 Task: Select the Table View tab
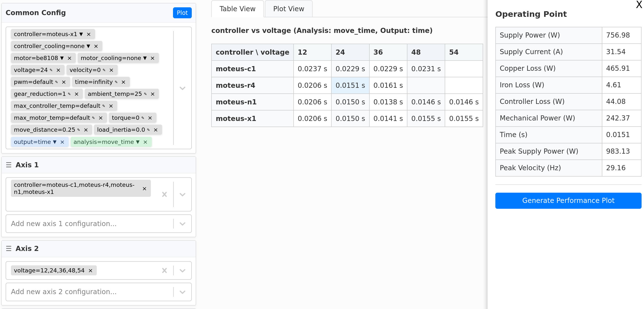pos(237,9)
